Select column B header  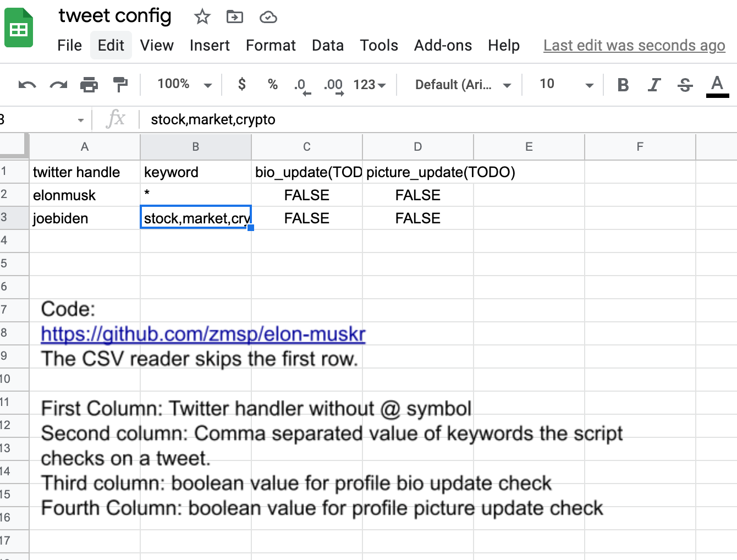pyautogui.click(x=196, y=146)
